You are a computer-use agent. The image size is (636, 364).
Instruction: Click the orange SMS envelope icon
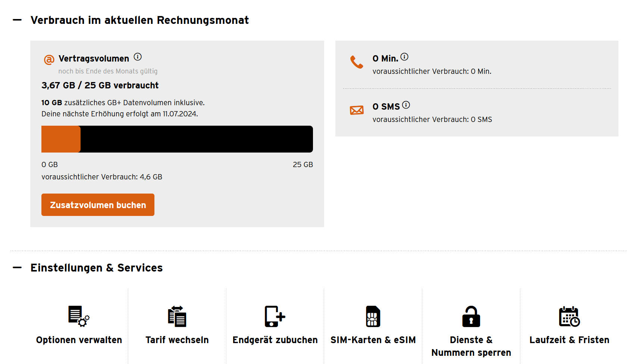(357, 110)
